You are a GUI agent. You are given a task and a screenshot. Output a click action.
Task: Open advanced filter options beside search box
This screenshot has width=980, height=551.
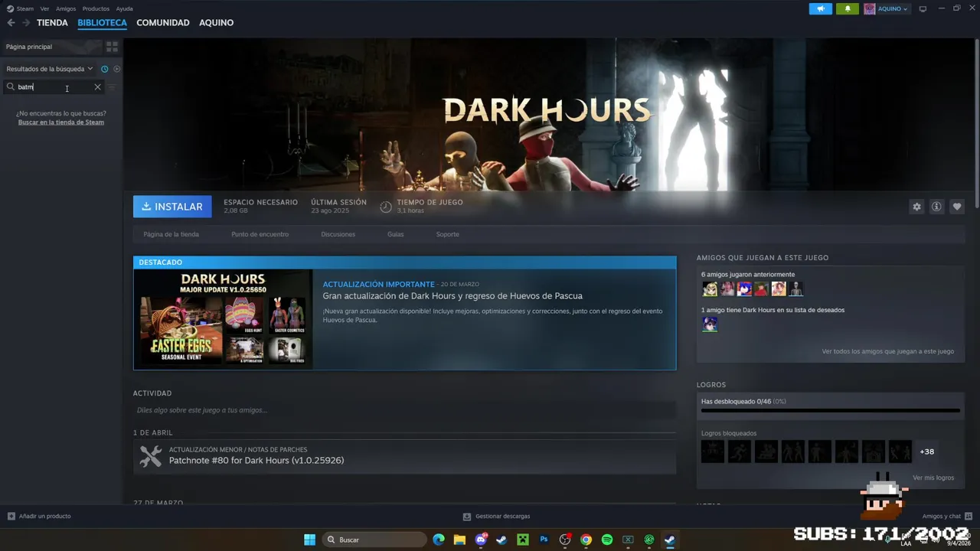pyautogui.click(x=112, y=87)
